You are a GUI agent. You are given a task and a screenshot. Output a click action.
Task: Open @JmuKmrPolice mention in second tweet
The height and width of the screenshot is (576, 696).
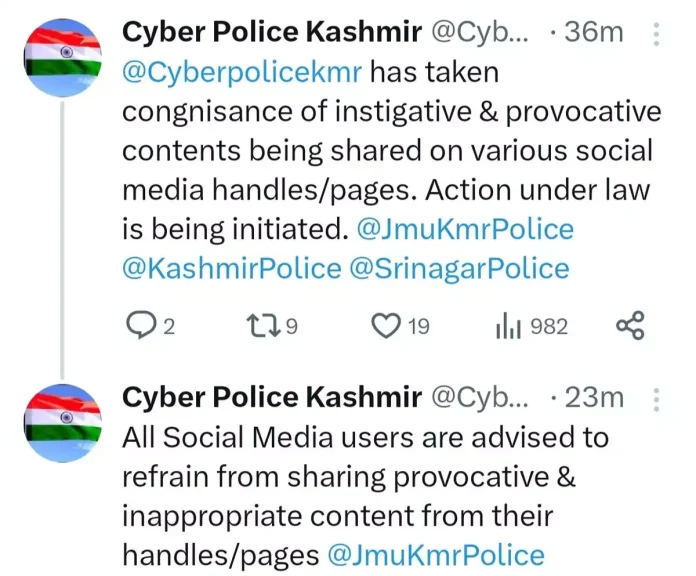coord(437,554)
